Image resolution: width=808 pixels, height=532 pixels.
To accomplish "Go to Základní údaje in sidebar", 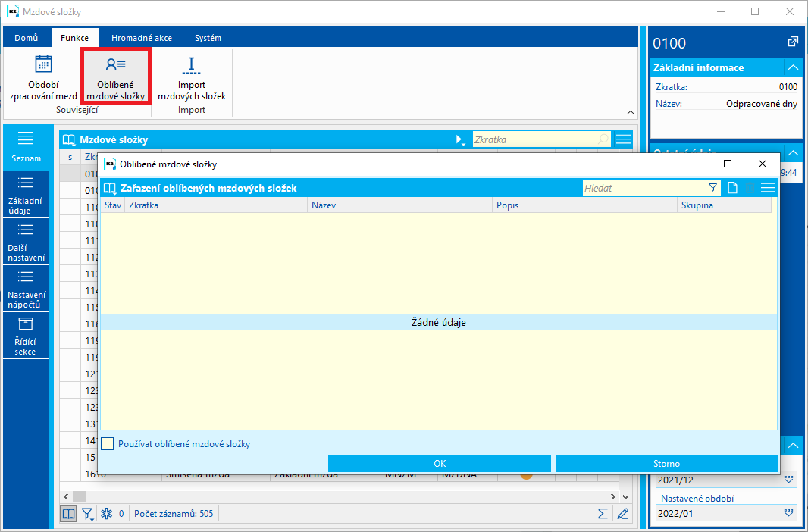I will [26, 195].
